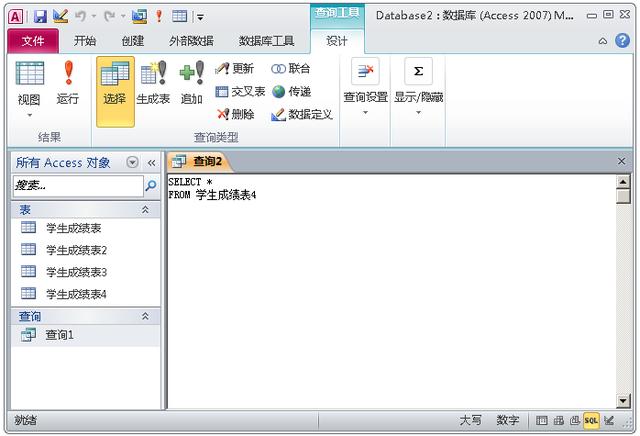Minimize the ribbon with caret icon
This screenshot has width=640, height=436.
(x=603, y=41)
